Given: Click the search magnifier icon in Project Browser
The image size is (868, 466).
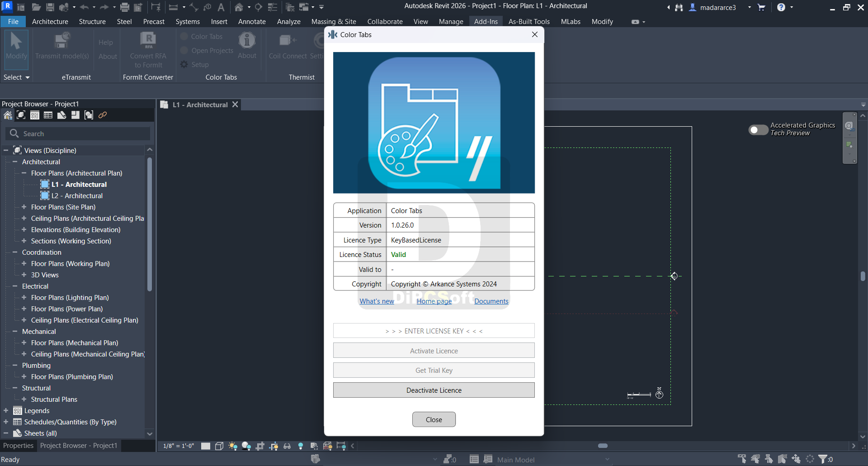Looking at the screenshot, I should pos(14,133).
